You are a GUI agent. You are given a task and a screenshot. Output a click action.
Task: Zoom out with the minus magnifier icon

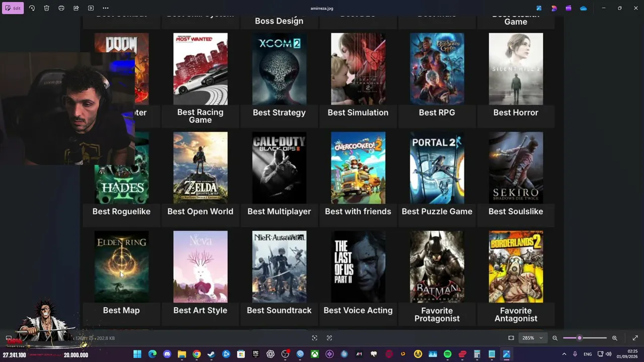click(x=555, y=338)
